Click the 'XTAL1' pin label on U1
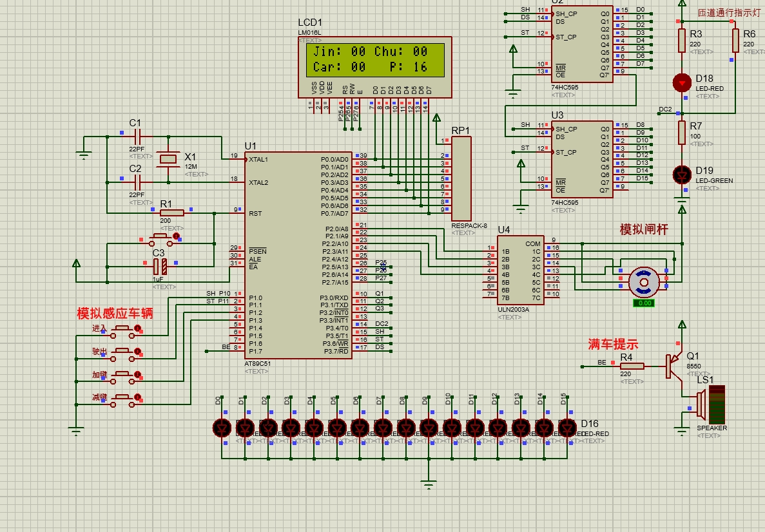This screenshot has height=532, width=765. click(258, 160)
